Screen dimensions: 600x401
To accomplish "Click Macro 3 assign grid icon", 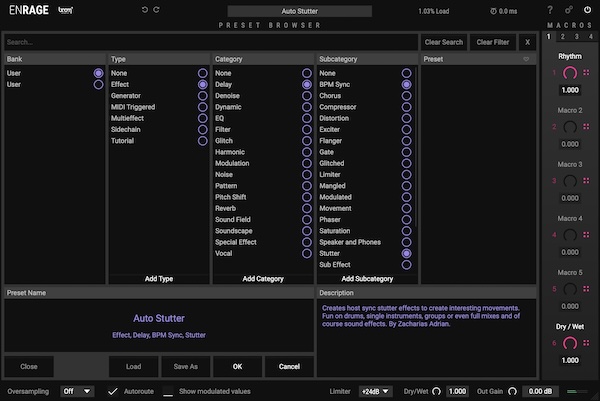I will click(586, 181).
